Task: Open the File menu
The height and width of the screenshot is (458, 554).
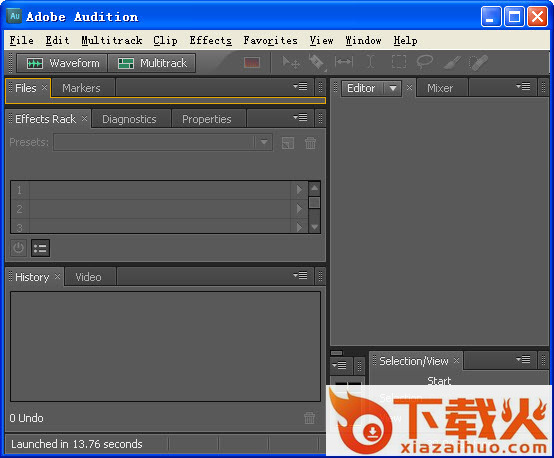Action: pyautogui.click(x=22, y=41)
